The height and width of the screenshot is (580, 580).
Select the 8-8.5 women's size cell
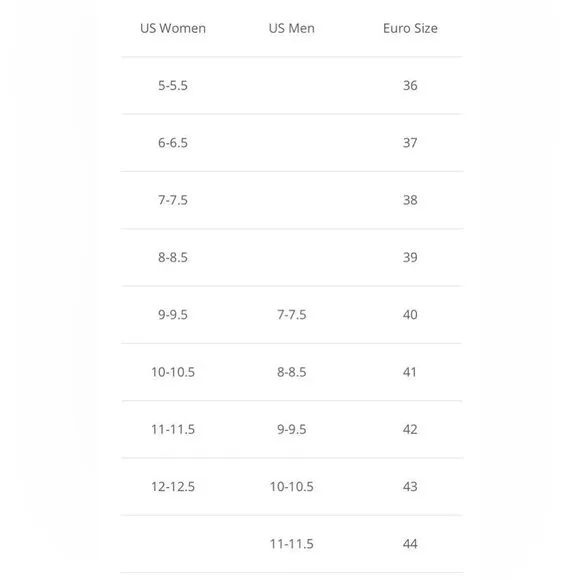(x=173, y=257)
